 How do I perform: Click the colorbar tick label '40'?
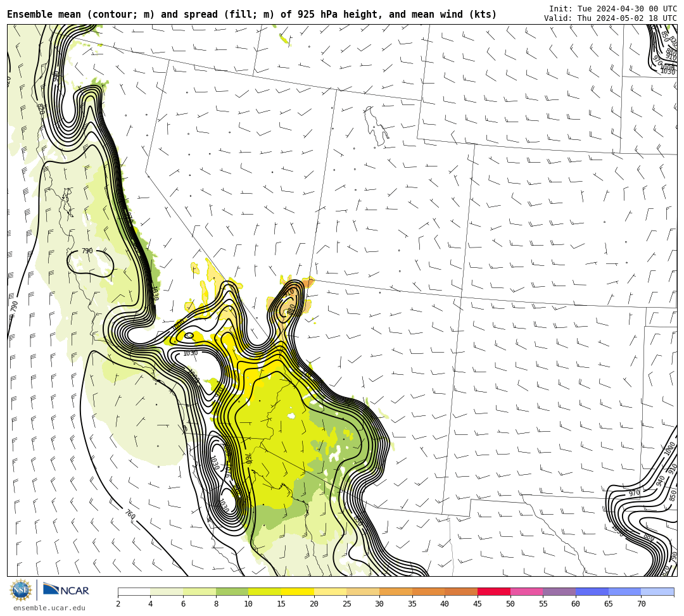tap(445, 604)
